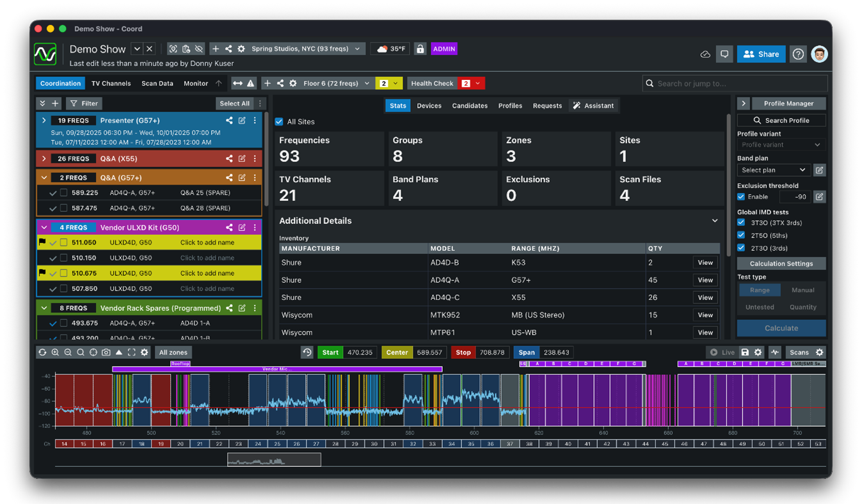The image size is (862, 504).
Task: Open the Select plan dropdown
Action: (x=774, y=170)
